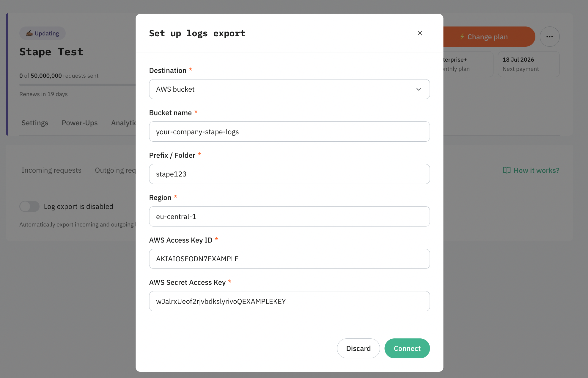This screenshot has height=378, width=588.
Task: Close the Set up logs export dialog
Action: (420, 33)
